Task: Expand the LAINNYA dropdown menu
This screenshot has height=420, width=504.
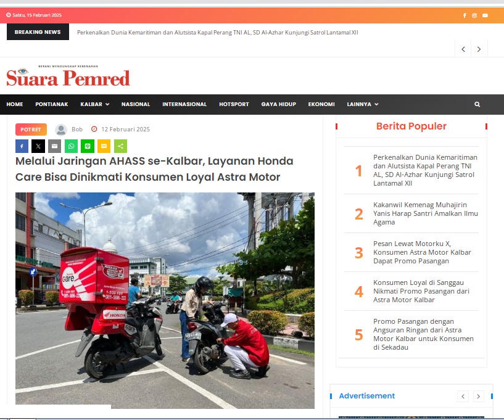Action: tap(363, 104)
